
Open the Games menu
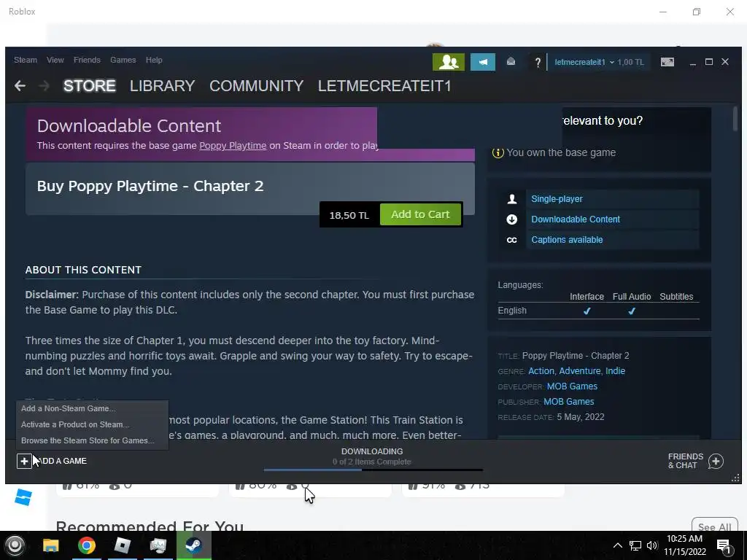click(123, 60)
